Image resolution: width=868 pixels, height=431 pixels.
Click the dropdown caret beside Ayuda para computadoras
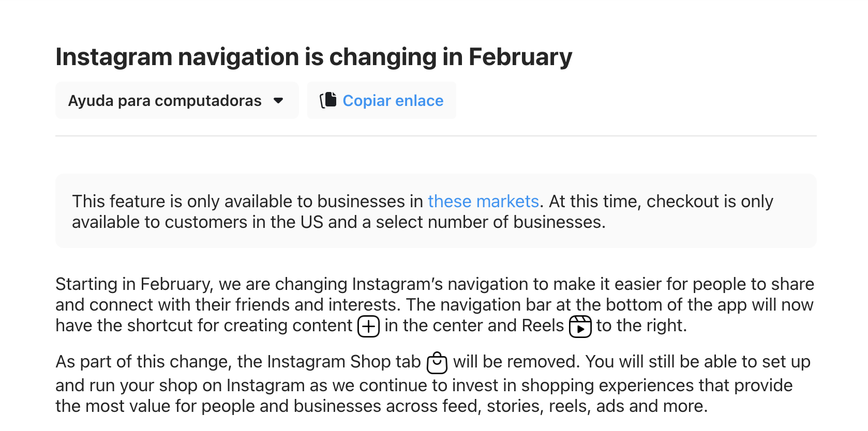coord(278,100)
